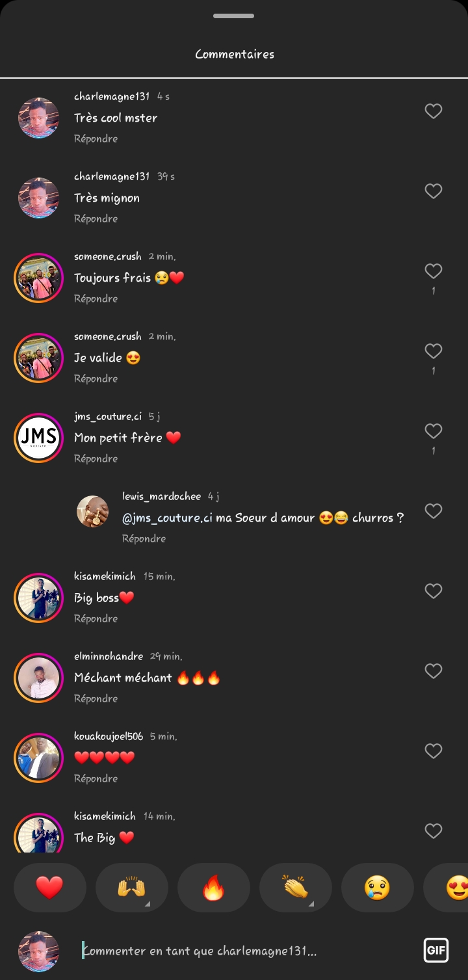Heart the "Big boss" comment

pyautogui.click(x=434, y=591)
